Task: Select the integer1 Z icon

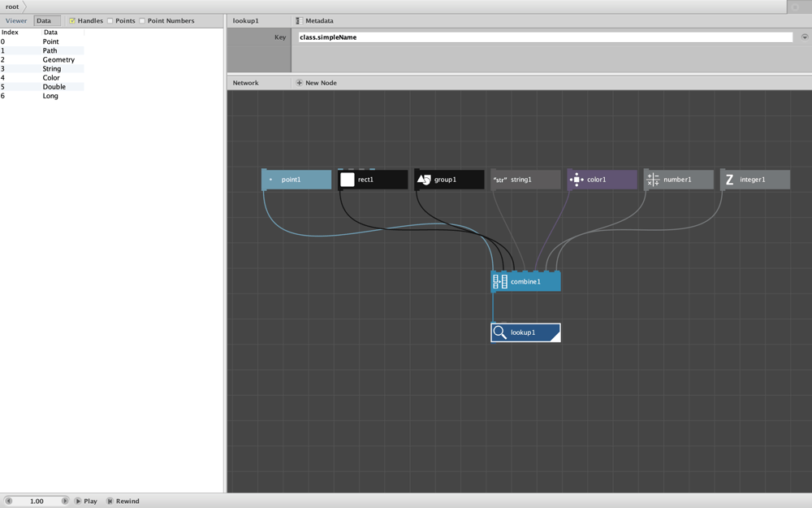Action: click(729, 180)
